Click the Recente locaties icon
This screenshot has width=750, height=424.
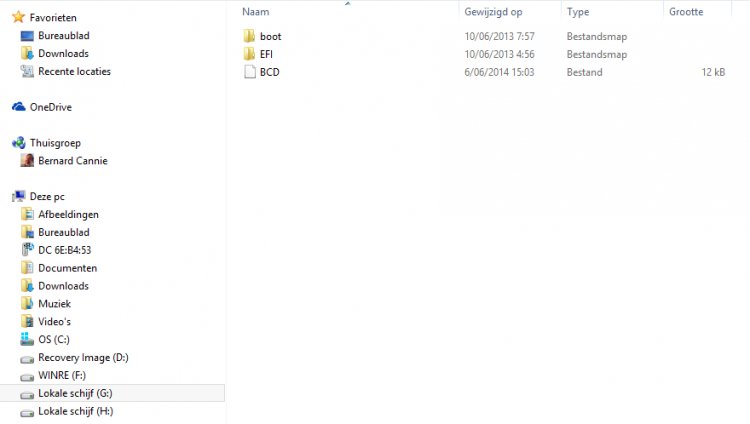click(27, 71)
